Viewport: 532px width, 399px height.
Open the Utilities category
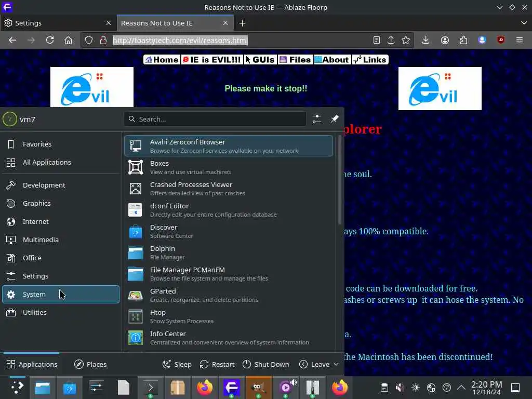[x=61, y=312]
